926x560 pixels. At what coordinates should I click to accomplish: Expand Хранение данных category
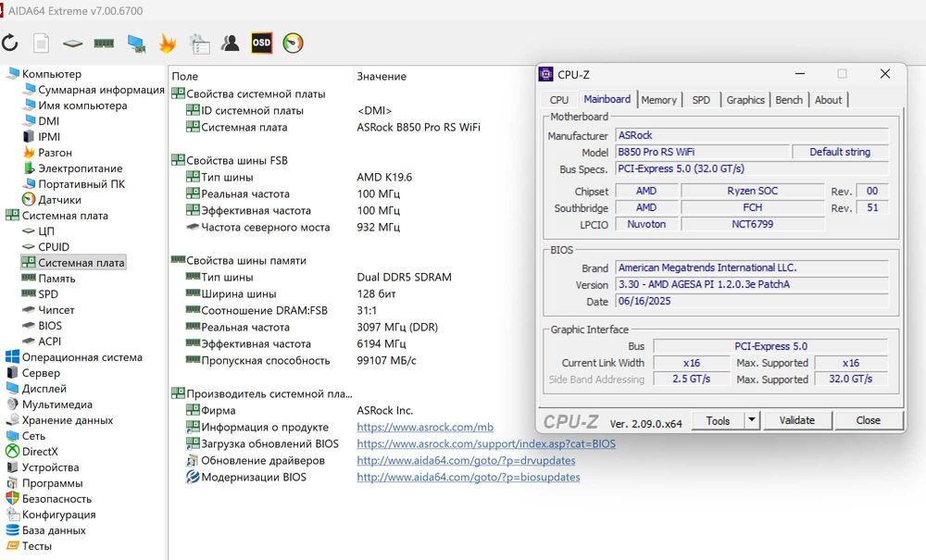68,420
